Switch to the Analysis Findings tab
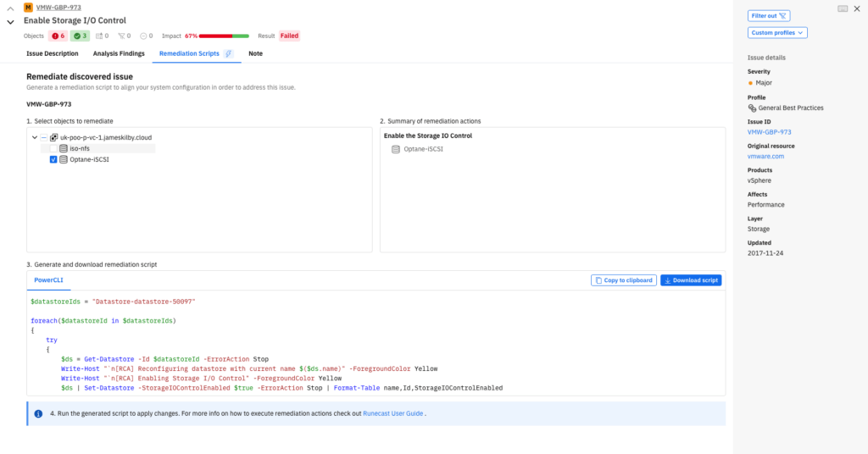The width and height of the screenshot is (868, 454). [x=119, y=53]
